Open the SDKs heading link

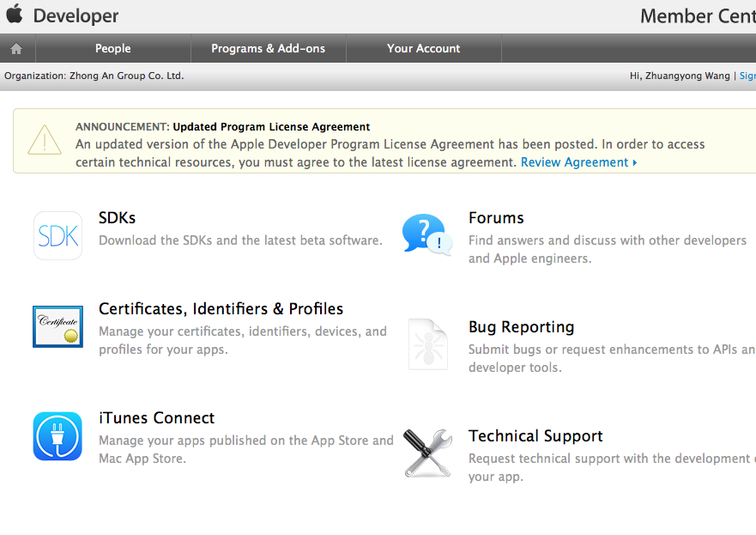click(x=118, y=217)
